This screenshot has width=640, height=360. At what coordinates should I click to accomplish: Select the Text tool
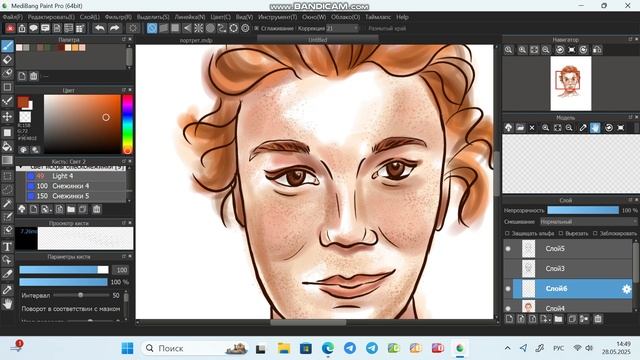[x=7, y=247]
